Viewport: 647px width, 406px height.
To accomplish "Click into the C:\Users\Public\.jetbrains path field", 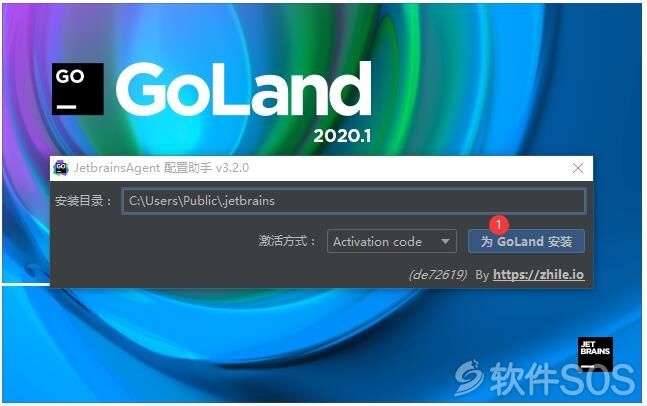I will [354, 201].
